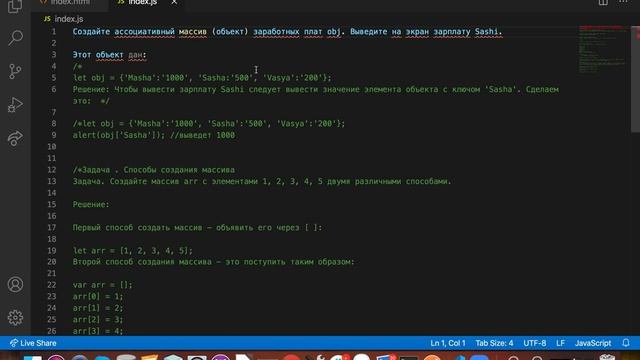
Task: Open notifications bell in status bar
Action: pyautogui.click(x=626, y=343)
